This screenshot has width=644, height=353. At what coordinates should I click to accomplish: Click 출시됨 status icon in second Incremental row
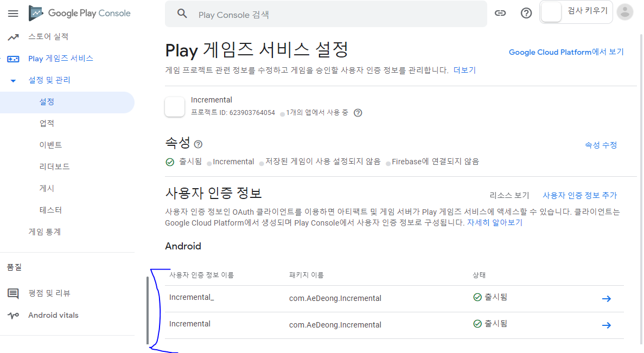[x=477, y=324]
